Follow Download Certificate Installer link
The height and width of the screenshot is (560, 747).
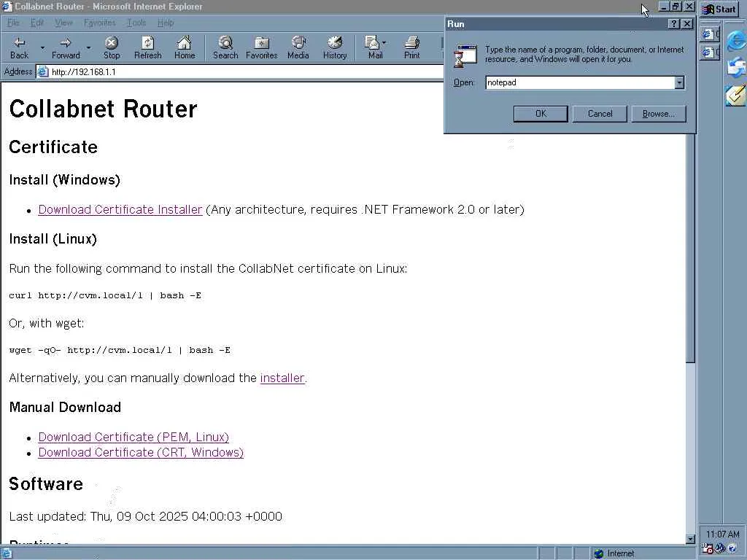tap(120, 209)
